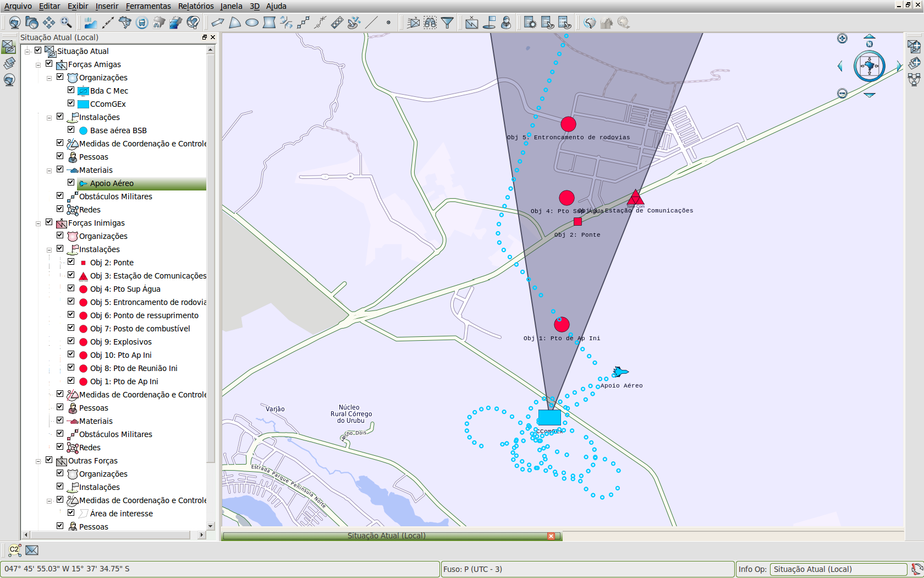Collapse the Situação Atual root node
The height and width of the screenshot is (578, 924).
[x=27, y=51]
